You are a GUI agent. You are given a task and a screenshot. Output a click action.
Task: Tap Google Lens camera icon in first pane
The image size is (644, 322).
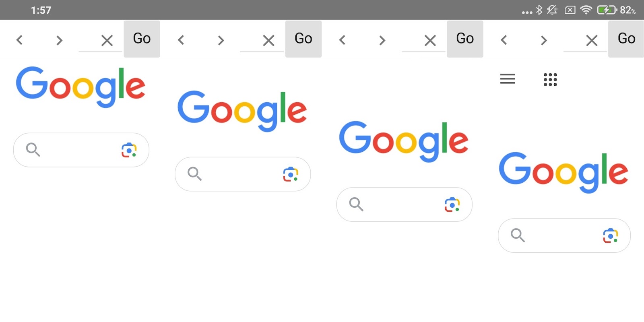point(129,150)
